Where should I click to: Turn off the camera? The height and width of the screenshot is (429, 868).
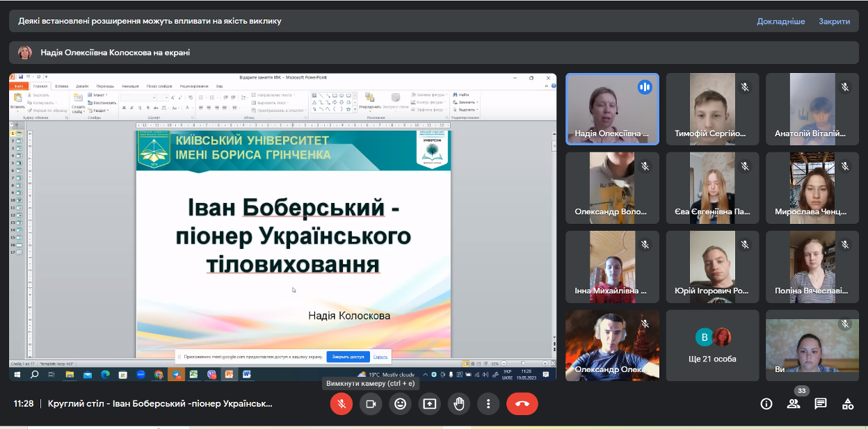click(371, 403)
